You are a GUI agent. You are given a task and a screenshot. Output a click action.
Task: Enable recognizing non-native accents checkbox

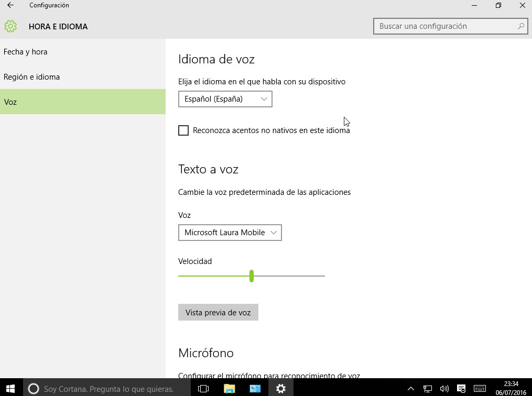pyautogui.click(x=183, y=130)
